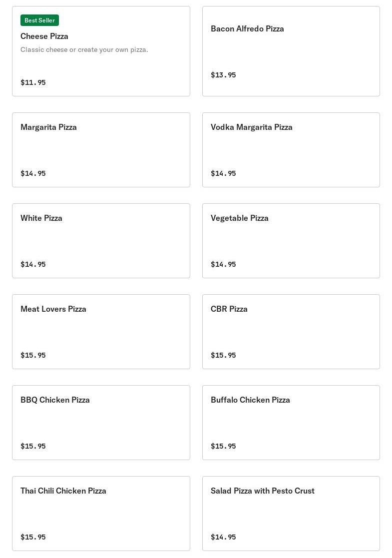Image resolution: width=392 pixels, height=558 pixels.
Task: Select the White Pizza item
Action: tap(101, 241)
